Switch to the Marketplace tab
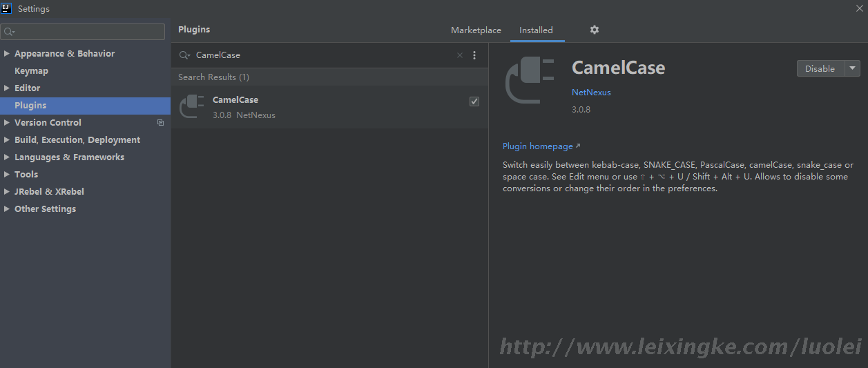This screenshot has width=868, height=368. tap(476, 30)
